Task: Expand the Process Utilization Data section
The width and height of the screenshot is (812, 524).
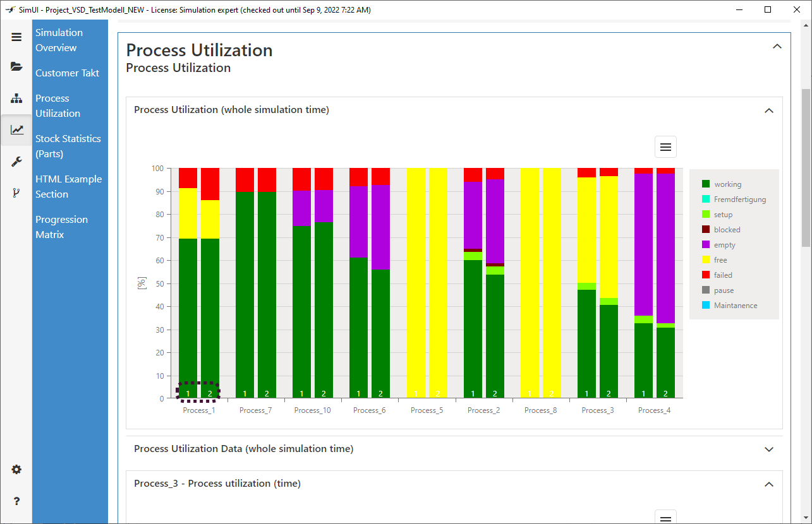Action: pyautogui.click(x=769, y=449)
